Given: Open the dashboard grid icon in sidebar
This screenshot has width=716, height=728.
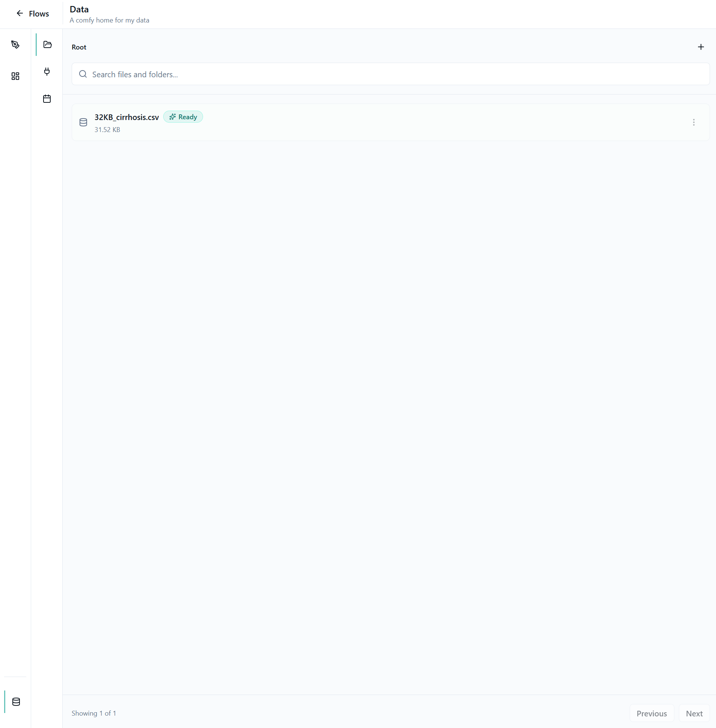Looking at the screenshot, I should [x=15, y=76].
